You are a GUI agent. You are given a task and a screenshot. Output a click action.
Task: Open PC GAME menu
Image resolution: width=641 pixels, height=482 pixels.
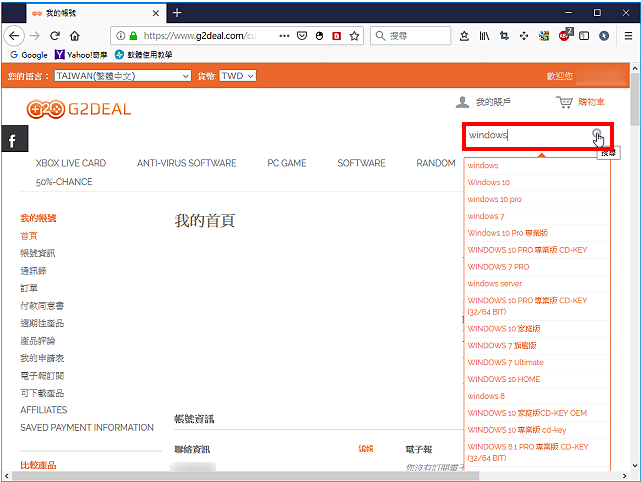coord(287,163)
